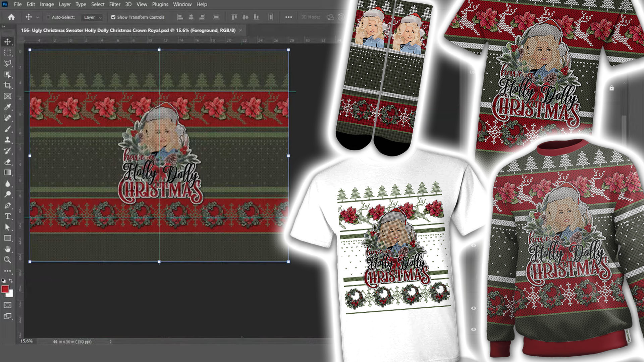The image size is (644, 362).
Task: Align right edges in options bar
Action: [x=202, y=17]
